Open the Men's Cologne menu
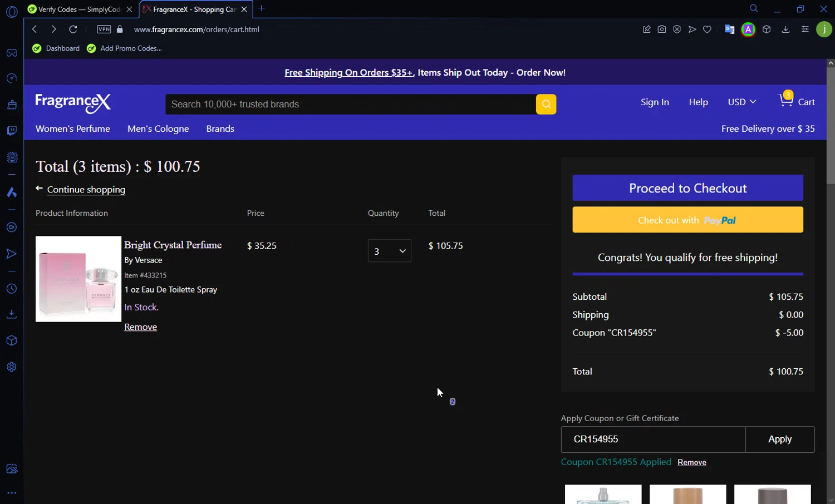Screen dimensions: 835x504 (158, 129)
